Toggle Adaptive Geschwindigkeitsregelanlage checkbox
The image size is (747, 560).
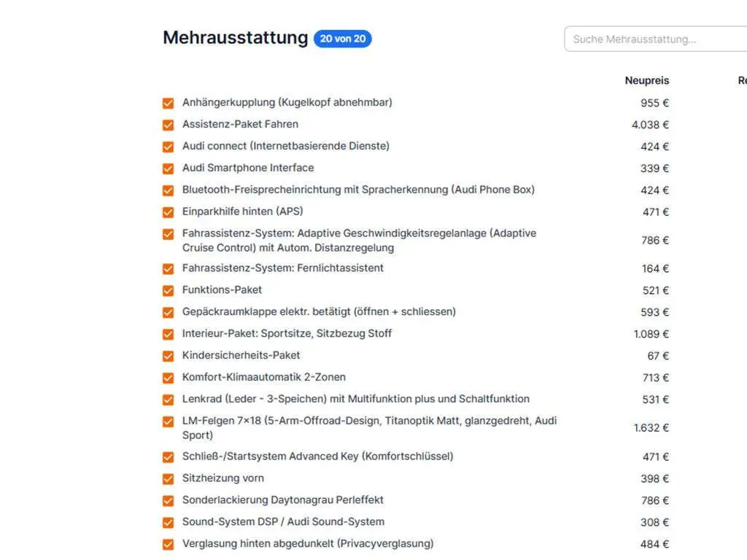169,235
